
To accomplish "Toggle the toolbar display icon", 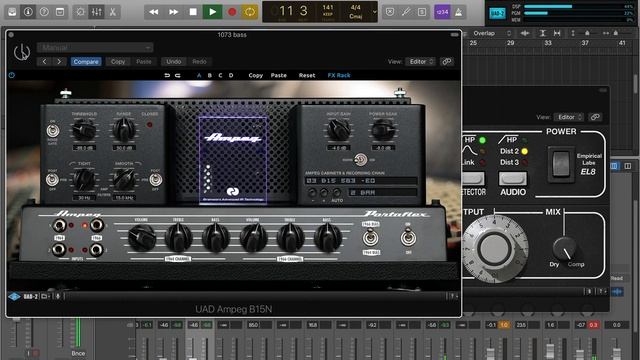I will 60,12.
